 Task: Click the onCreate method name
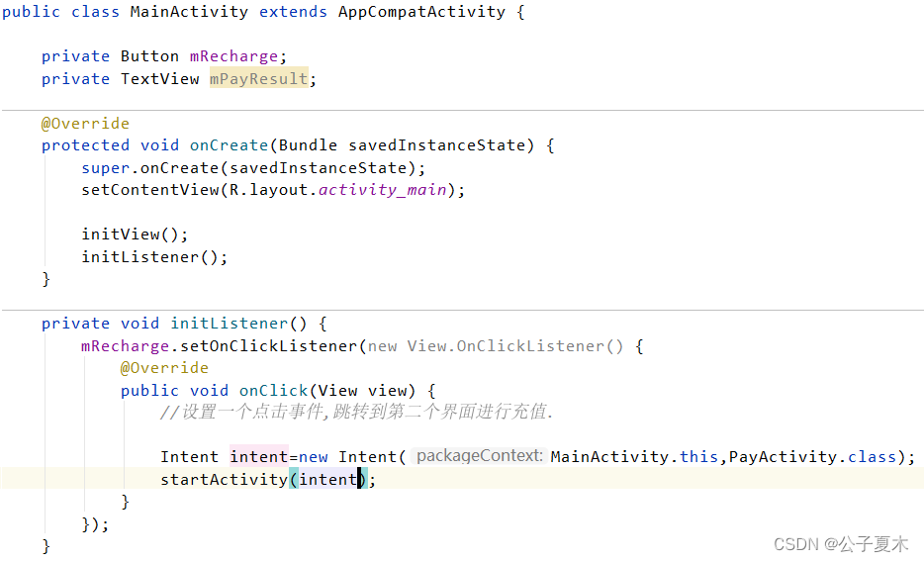229,145
